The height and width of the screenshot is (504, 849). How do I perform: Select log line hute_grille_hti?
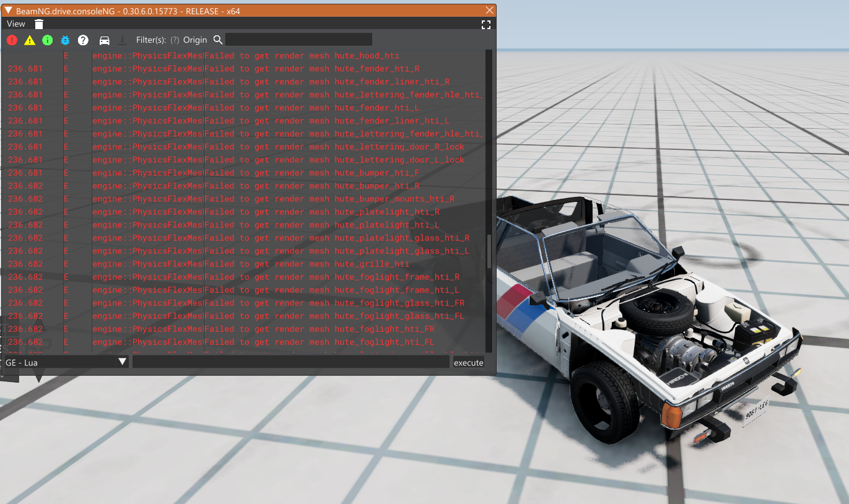point(245,264)
